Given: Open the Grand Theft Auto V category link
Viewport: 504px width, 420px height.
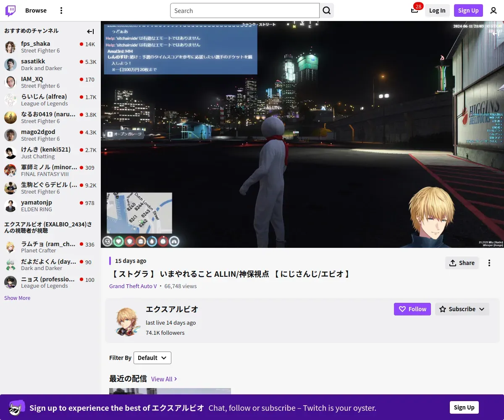Looking at the screenshot, I should 133,286.
